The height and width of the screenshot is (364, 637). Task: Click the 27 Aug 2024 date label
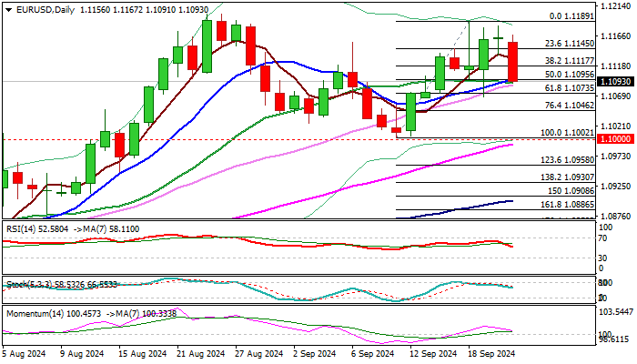(x=258, y=354)
